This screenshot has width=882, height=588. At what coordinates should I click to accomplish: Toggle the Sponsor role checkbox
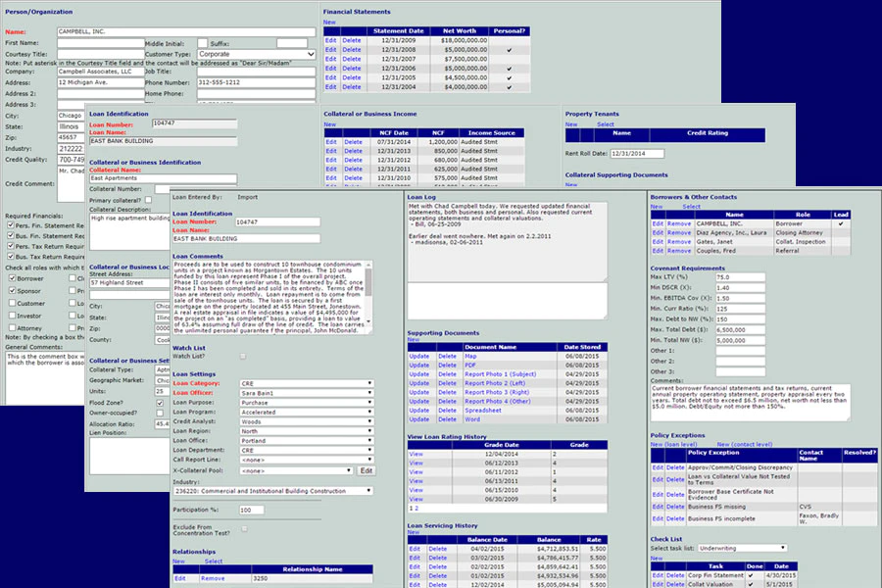click(x=12, y=291)
